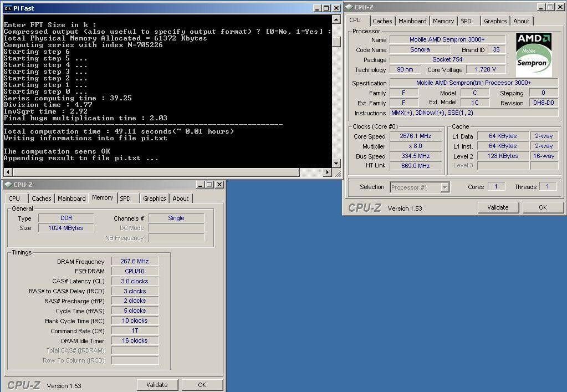Screen dimensions: 567x392
Task: Maximize the Pi Fast window
Action: [x=326, y=8]
